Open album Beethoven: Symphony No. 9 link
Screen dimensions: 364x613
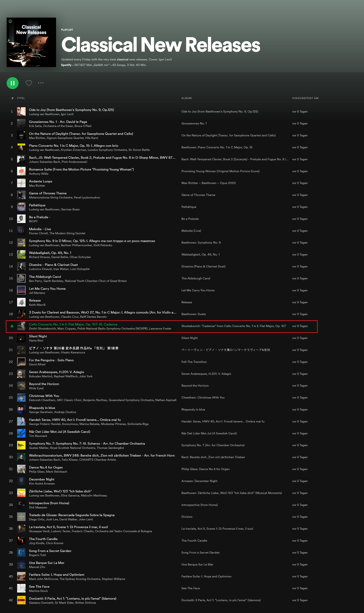point(201,243)
